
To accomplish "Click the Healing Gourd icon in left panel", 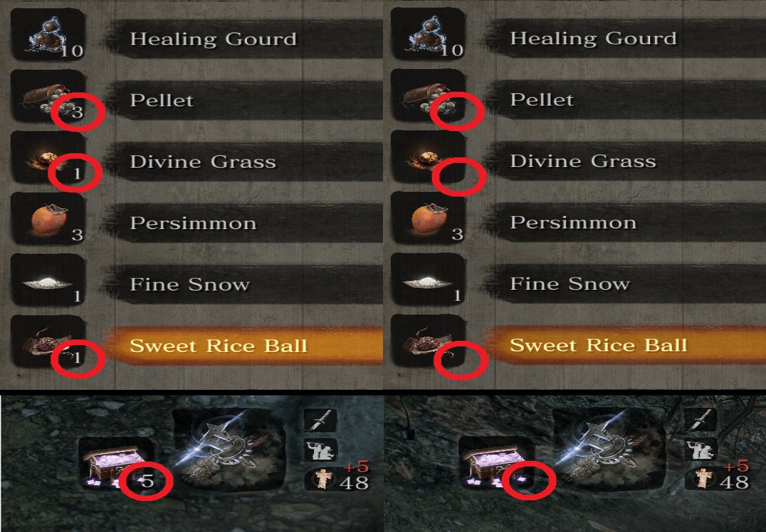I will click(48, 35).
